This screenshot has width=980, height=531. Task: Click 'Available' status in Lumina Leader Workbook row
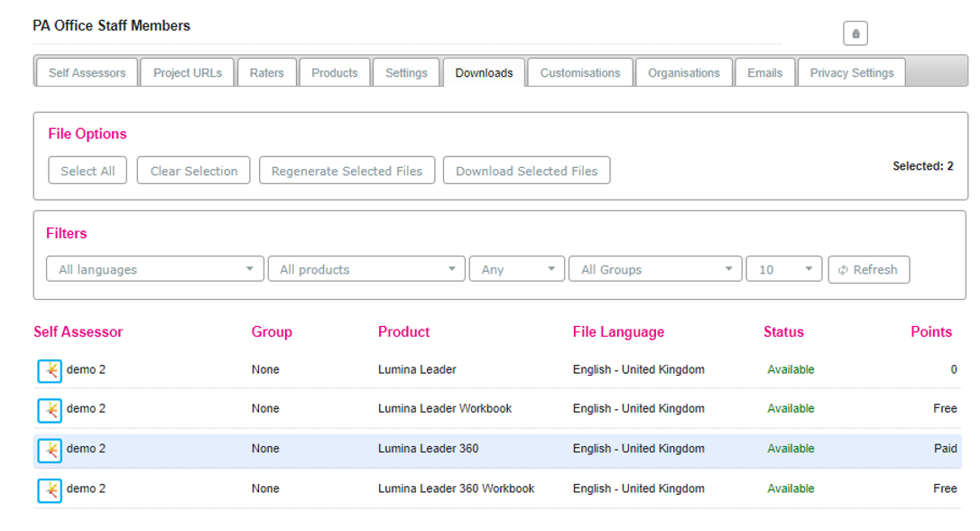(790, 408)
